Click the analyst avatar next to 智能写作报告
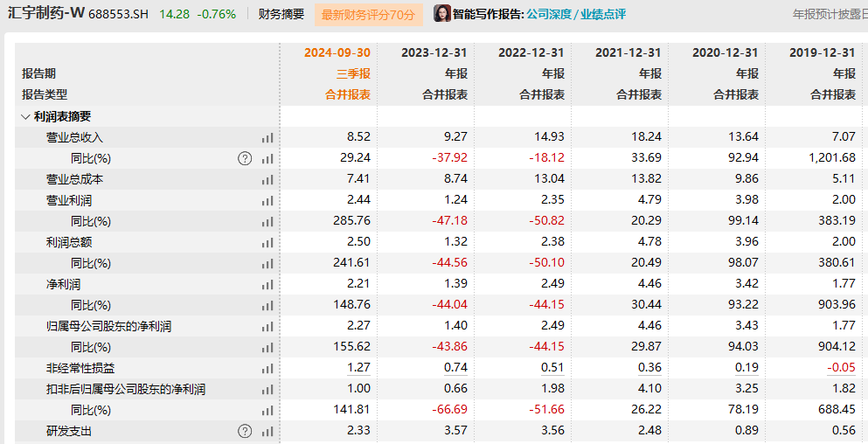Viewport: 868px width, 444px height. point(442,13)
